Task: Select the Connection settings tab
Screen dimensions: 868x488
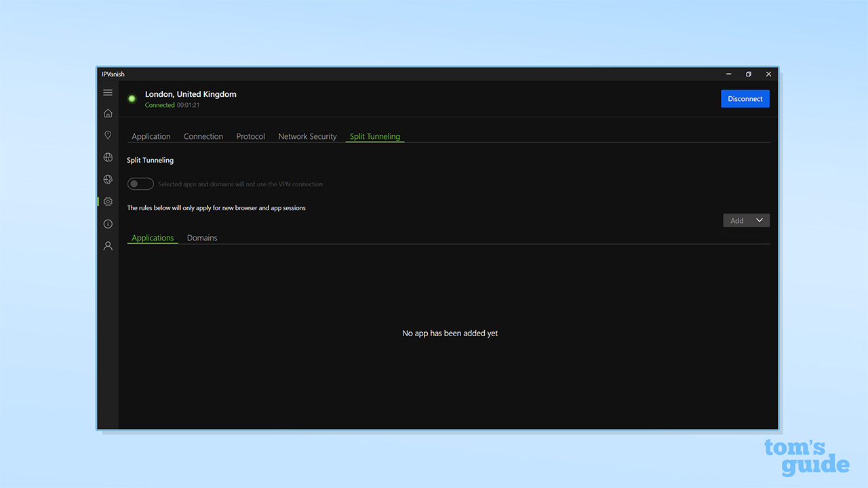Action: click(203, 136)
